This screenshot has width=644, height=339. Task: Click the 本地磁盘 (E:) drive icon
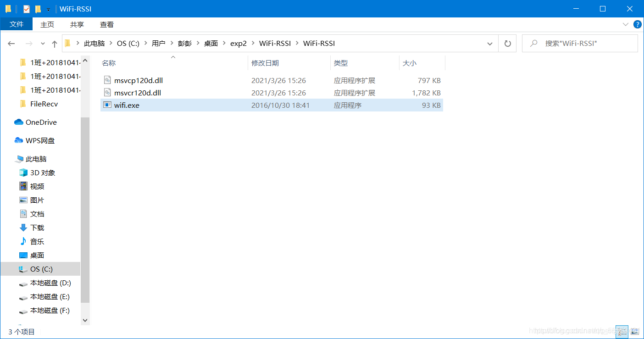point(23,297)
